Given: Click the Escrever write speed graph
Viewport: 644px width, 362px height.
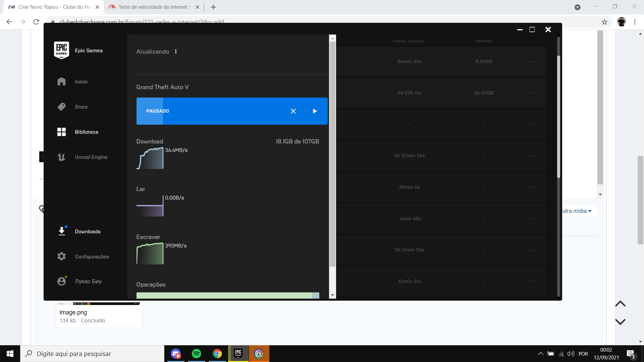Looking at the screenshot, I should click(x=150, y=253).
